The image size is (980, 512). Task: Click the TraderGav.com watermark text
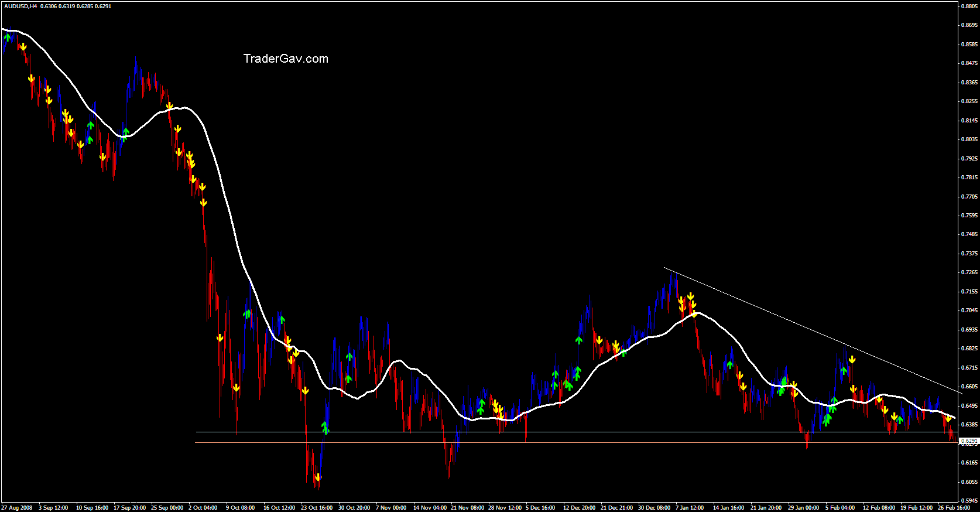tap(286, 59)
